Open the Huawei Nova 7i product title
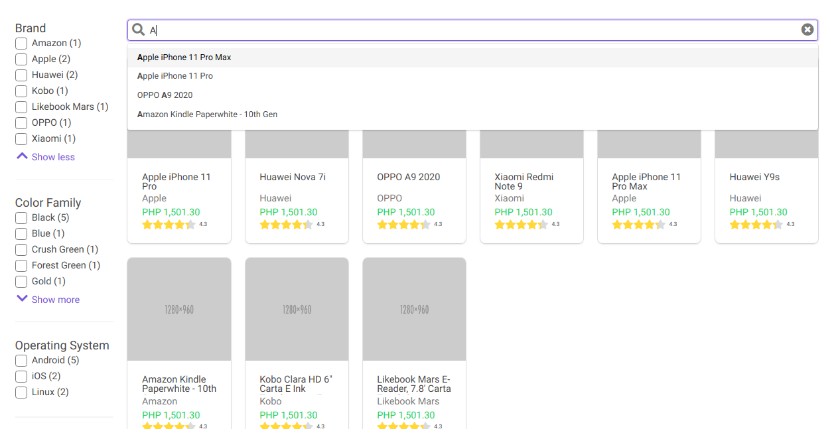The image size is (831, 442). pyautogui.click(x=293, y=177)
